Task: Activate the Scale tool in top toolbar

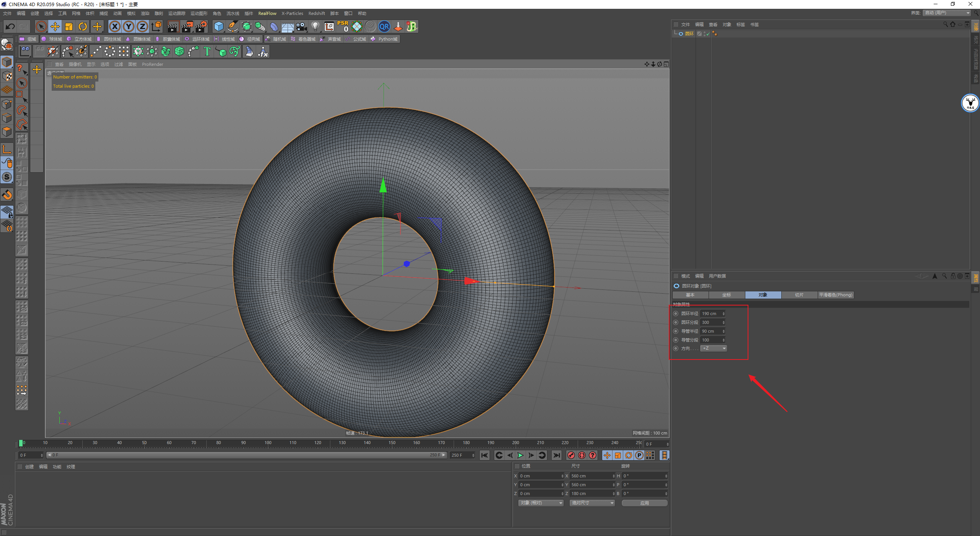Action: (69, 26)
